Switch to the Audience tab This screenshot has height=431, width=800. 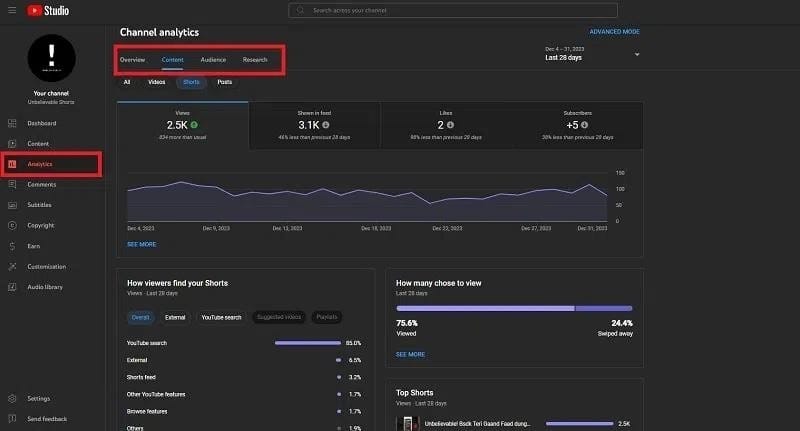pos(213,60)
